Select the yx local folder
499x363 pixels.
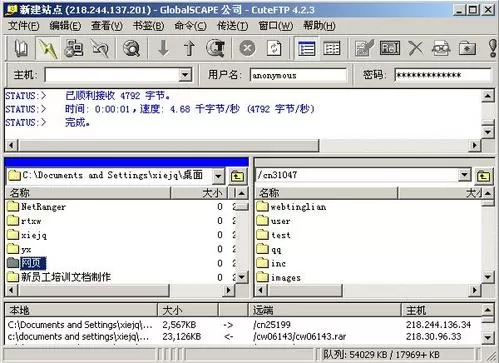coord(19,249)
